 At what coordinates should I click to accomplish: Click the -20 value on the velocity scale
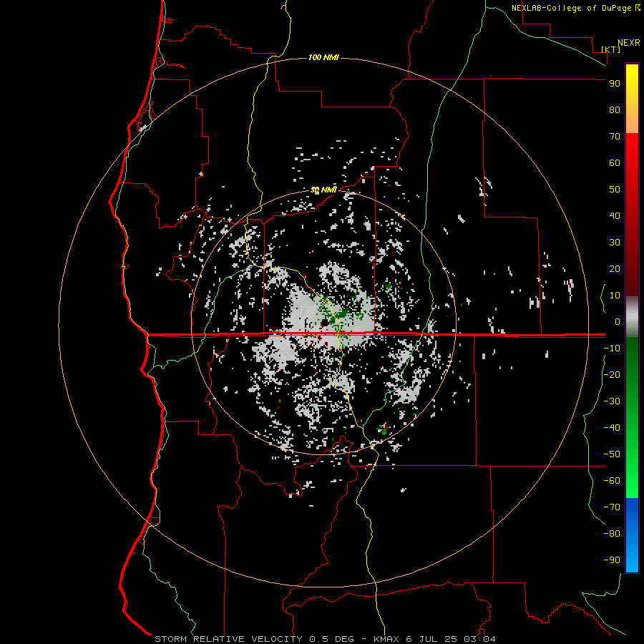612,374
